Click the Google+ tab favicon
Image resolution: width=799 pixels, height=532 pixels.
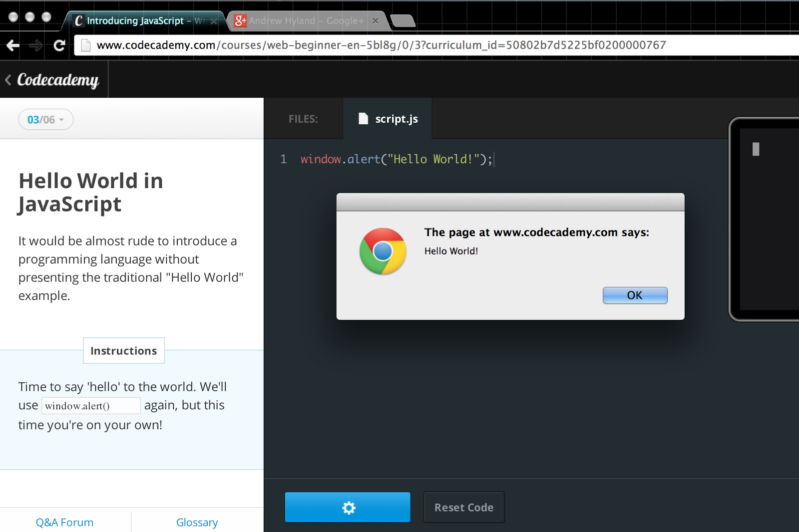click(240, 20)
